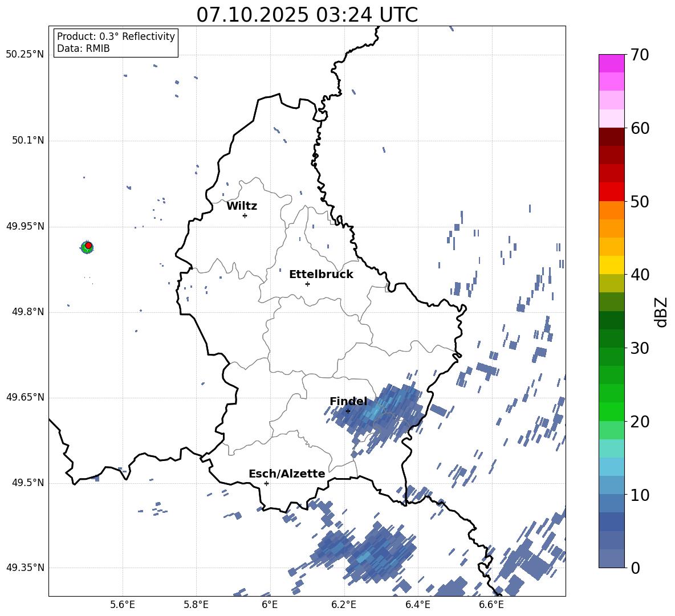Click the Wiltz city label
675x616 pixels.
click(242, 206)
